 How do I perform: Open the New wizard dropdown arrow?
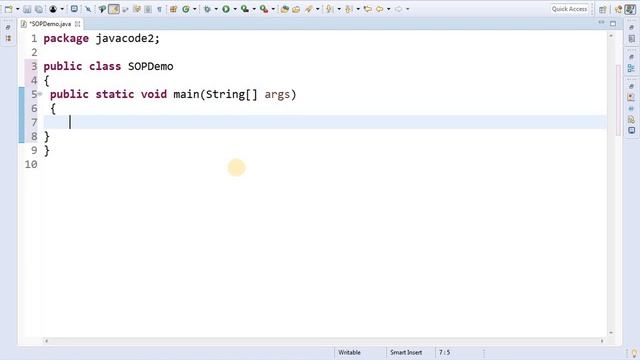click(x=18, y=9)
